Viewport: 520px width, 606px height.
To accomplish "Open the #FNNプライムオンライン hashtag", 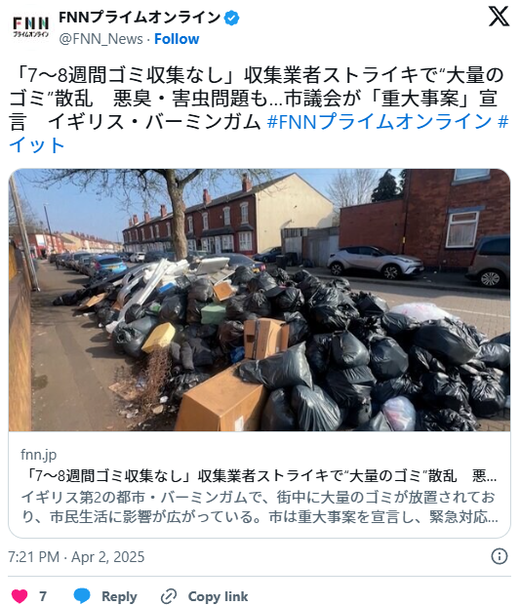I will 379,122.
